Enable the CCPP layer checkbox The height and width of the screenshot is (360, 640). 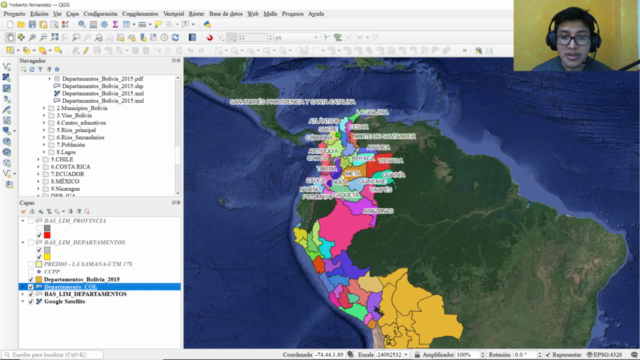click(31, 272)
